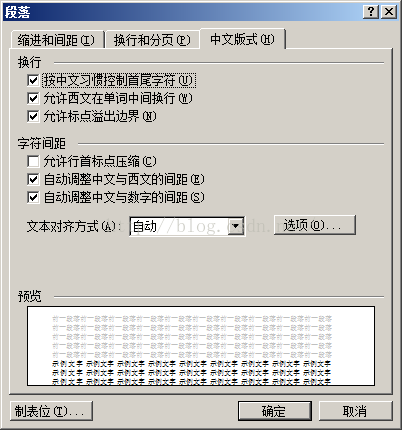The image size is (402, 430).
Task: Open the 制表位 tab stops button
Action: point(51,411)
